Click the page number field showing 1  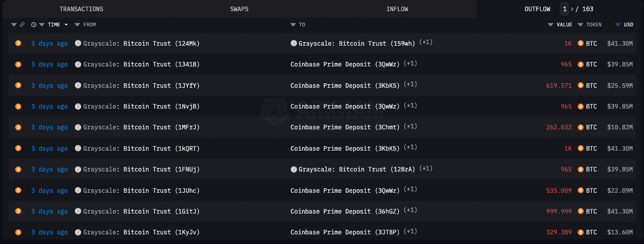[564, 9]
